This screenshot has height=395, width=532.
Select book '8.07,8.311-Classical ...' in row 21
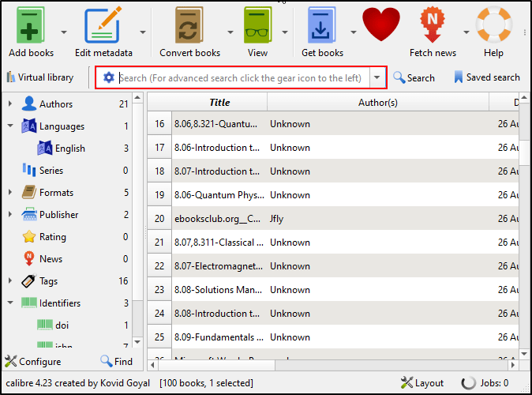click(219, 243)
